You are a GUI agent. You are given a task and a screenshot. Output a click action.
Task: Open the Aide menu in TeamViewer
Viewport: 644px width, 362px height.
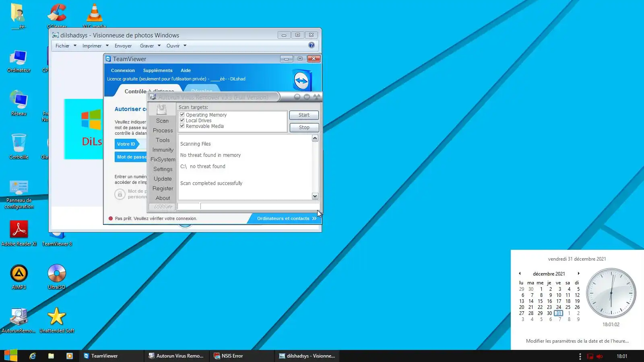click(x=186, y=70)
